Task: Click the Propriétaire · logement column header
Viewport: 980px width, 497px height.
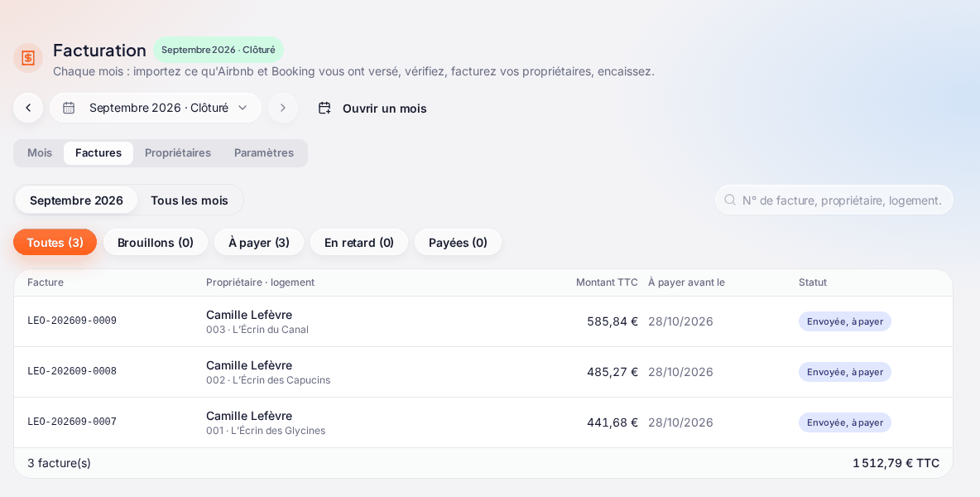Action: point(260,282)
